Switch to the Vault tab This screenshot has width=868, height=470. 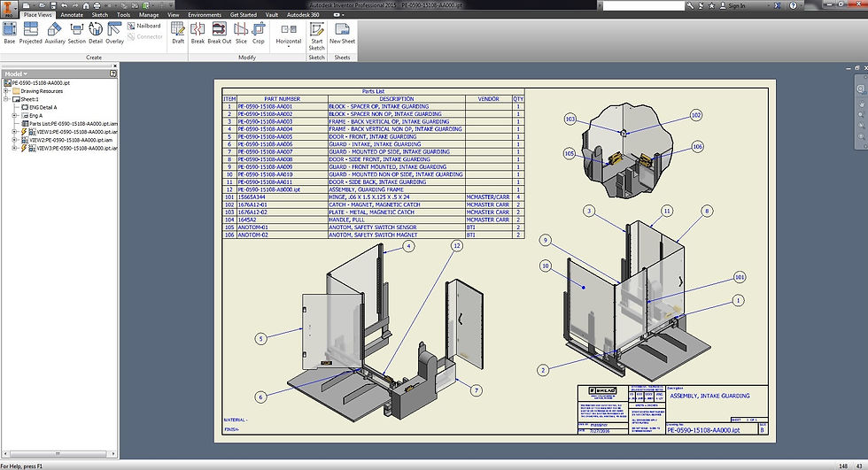272,15
